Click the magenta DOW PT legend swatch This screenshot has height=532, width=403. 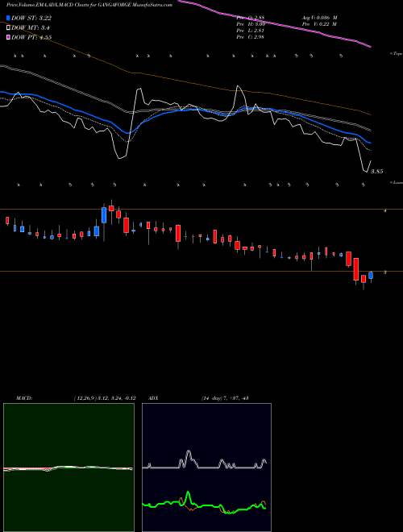click(8, 37)
